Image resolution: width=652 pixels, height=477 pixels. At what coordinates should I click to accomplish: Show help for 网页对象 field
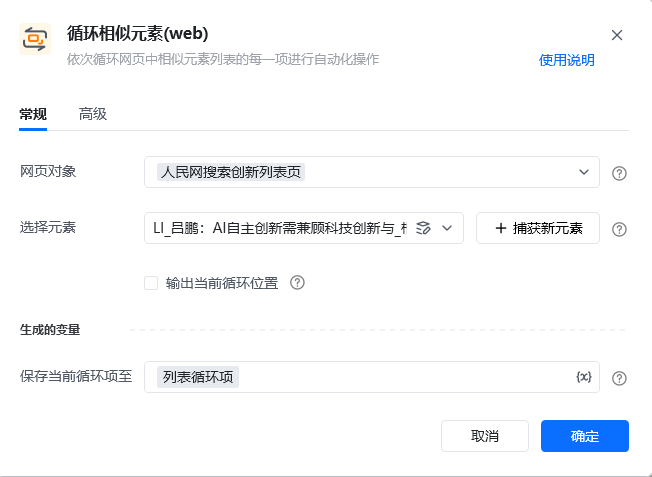click(x=619, y=173)
